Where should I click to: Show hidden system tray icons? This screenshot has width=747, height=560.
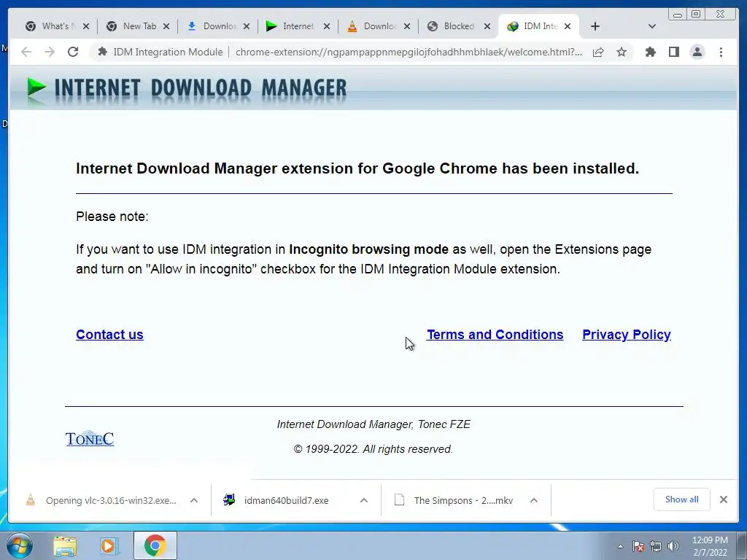point(620,546)
